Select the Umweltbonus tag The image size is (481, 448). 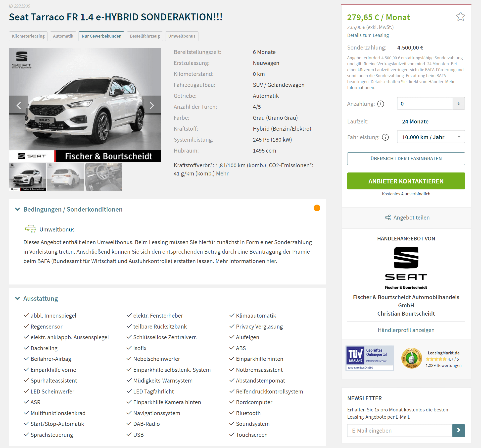pyautogui.click(x=182, y=36)
